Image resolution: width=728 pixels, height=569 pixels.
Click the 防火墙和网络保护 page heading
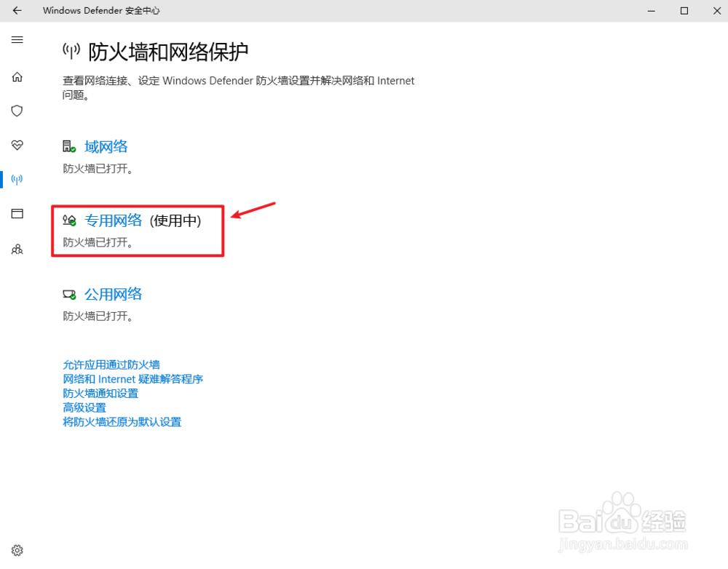click(168, 52)
